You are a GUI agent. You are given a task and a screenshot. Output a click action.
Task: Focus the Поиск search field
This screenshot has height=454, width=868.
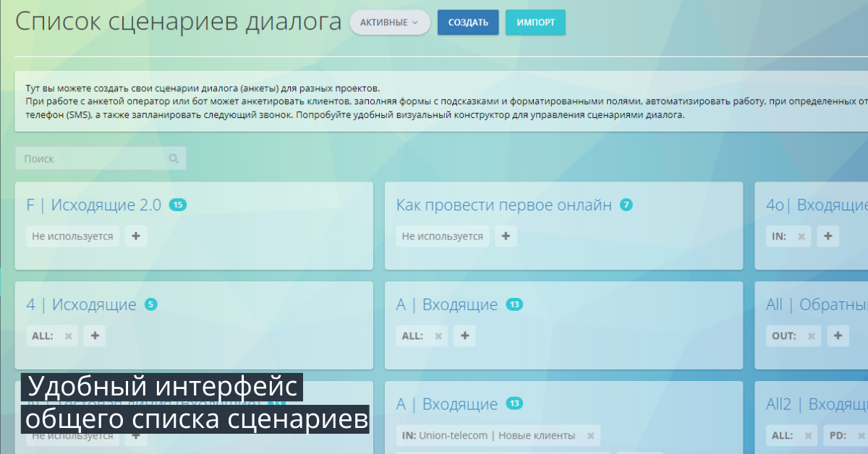click(93, 158)
